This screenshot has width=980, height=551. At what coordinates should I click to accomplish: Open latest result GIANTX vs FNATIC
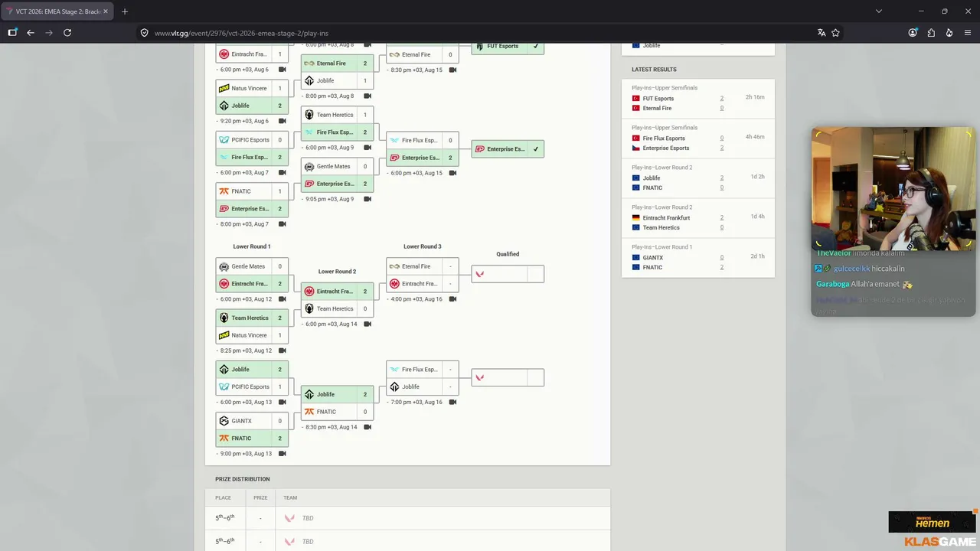tap(698, 258)
